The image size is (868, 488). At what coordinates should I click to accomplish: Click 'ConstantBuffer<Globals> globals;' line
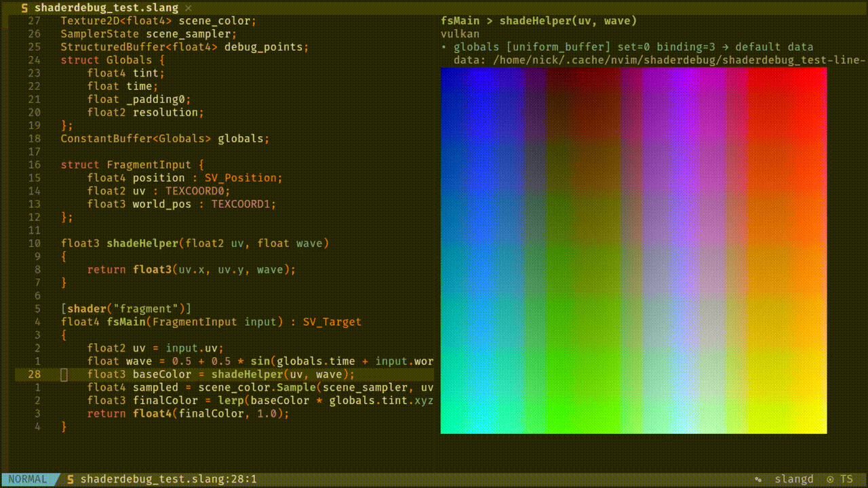point(165,139)
